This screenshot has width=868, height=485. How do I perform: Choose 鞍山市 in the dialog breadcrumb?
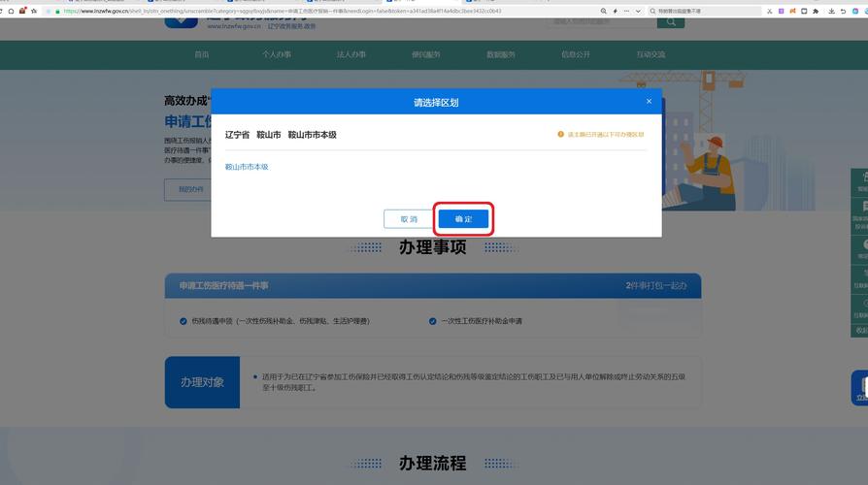tap(269, 135)
